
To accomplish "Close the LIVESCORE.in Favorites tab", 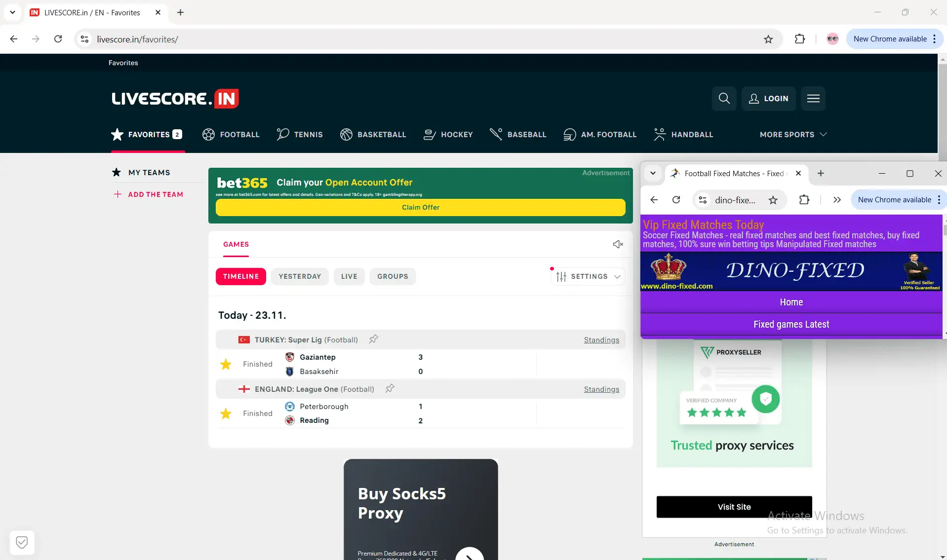I will click(x=158, y=12).
